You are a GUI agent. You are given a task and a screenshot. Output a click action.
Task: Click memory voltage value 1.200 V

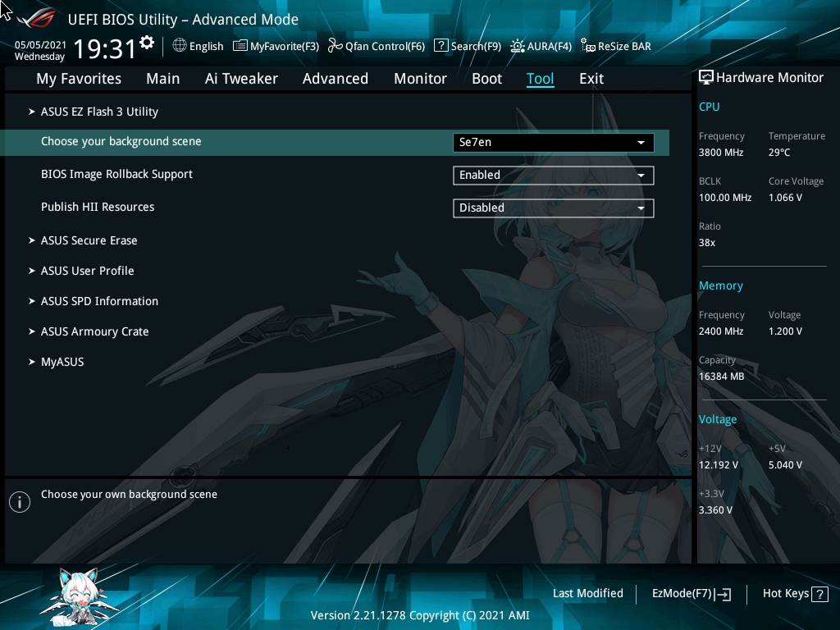[785, 331]
